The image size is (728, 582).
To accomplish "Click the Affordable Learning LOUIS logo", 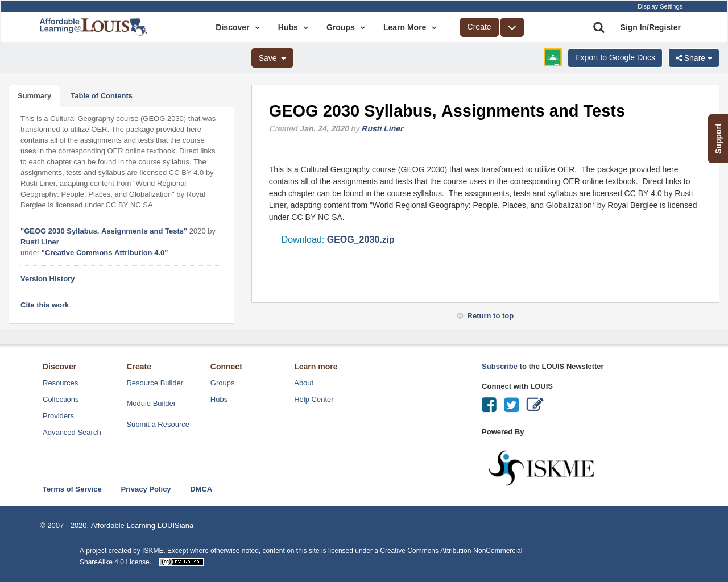I will [93, 27].
